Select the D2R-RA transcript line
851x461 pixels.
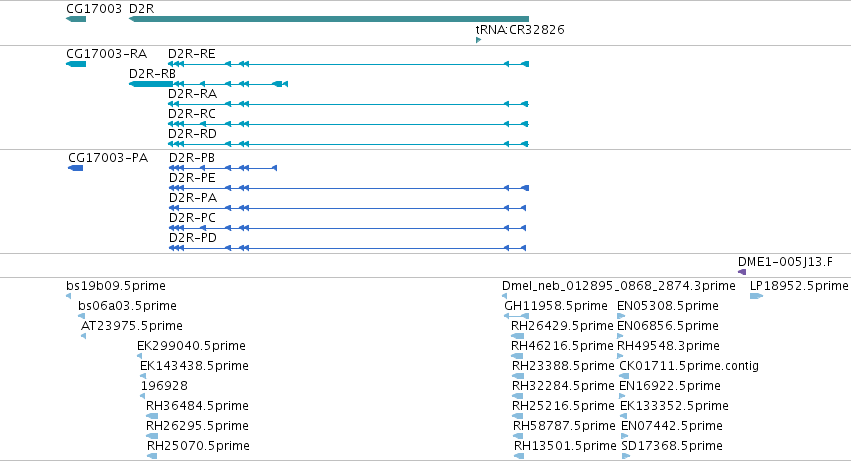(x=348, y=104)
